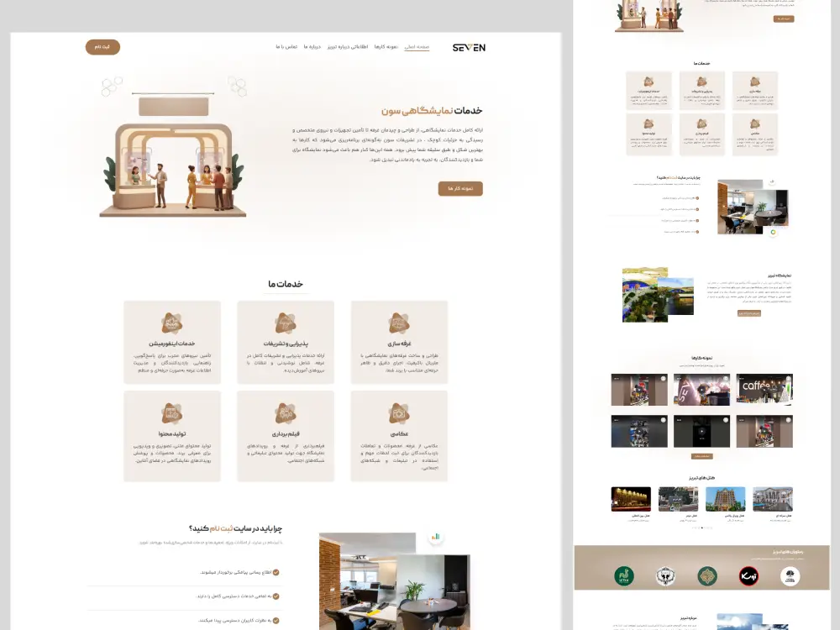
Task: Check the large اطلاع رسانی پیامکی checkmark
Action: (276, 572)
